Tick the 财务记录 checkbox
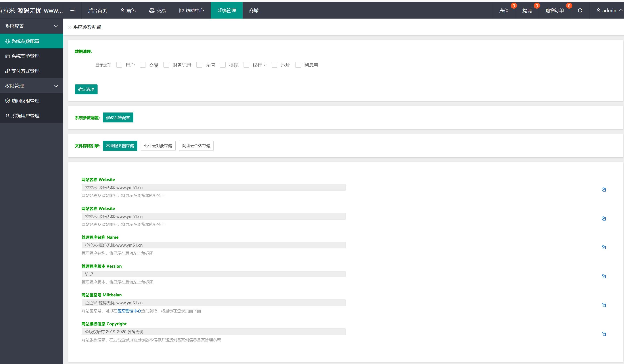This screenshot has width=624, height=364. click(166, 65)
